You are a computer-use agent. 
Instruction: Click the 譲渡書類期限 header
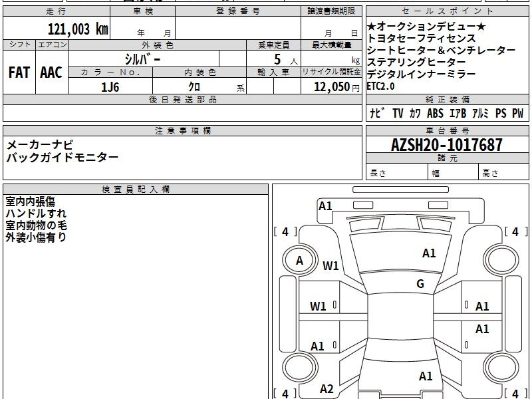pyautogui.click(x=331, y=11)
